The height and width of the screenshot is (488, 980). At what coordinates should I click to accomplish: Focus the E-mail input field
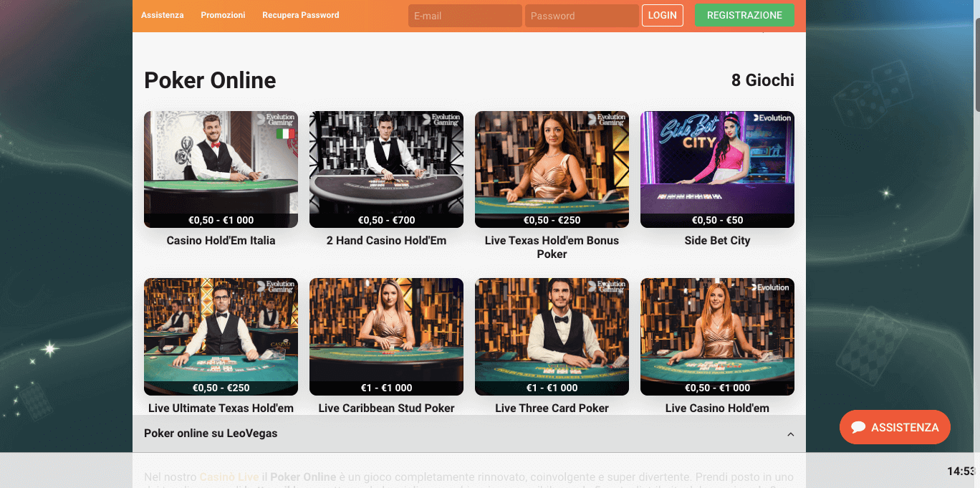(x=465, y=16)
